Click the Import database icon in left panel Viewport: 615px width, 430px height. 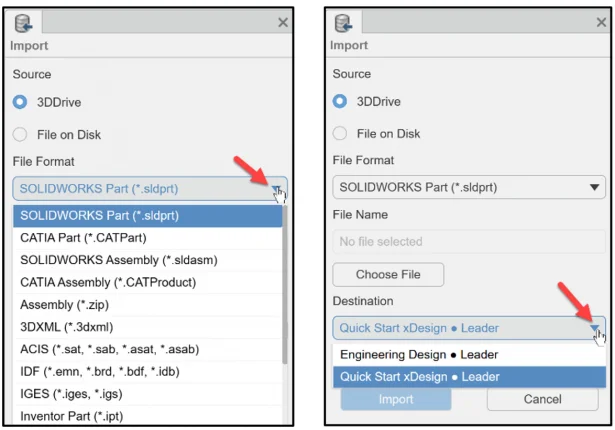tap(23, 23)
